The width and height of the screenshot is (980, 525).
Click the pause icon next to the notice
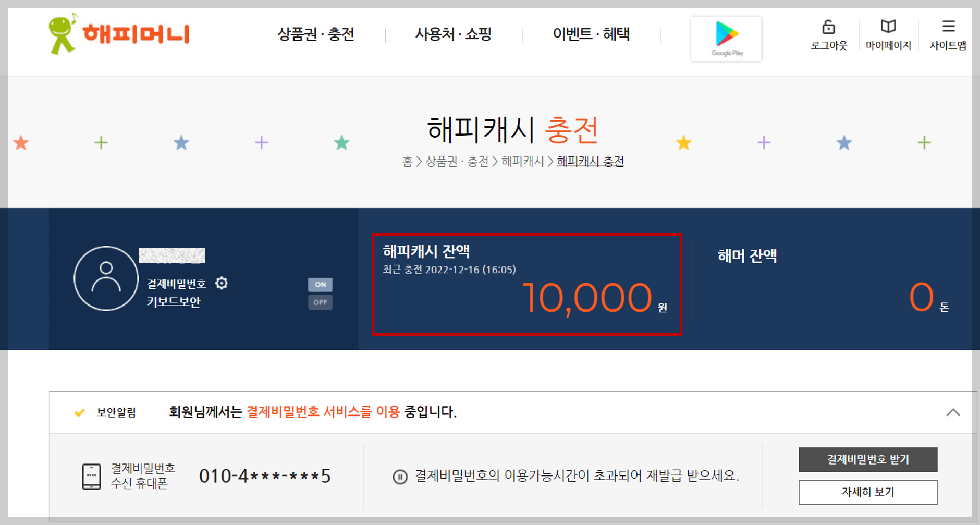coord(400,475)
